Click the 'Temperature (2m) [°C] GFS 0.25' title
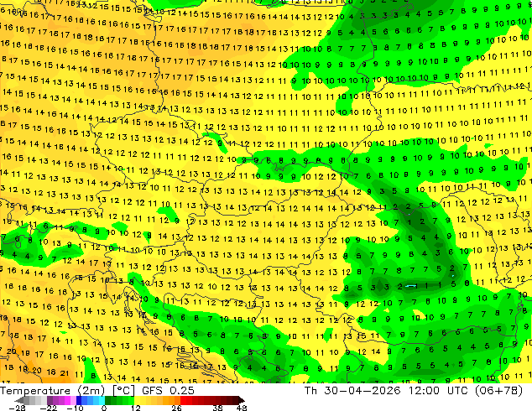The height and width of the screenshot is (411, 532). pyautogui.click(x=97, y=391)
